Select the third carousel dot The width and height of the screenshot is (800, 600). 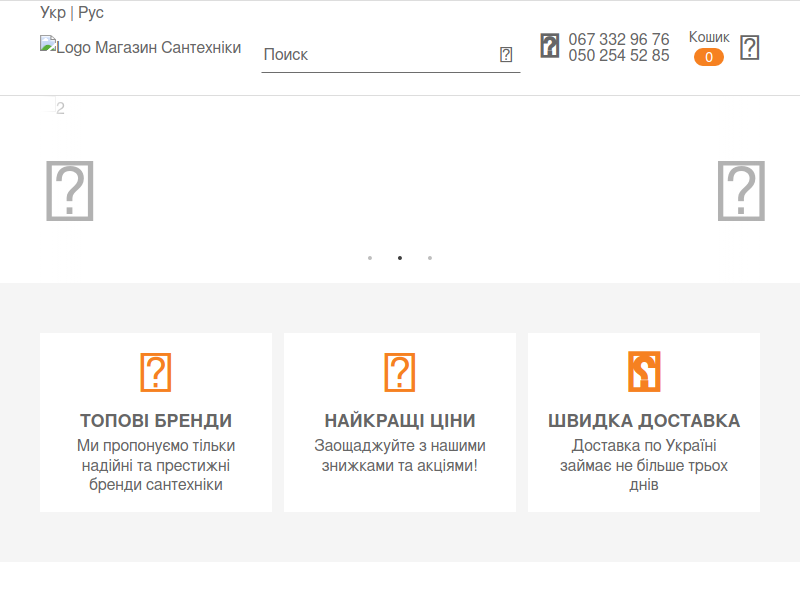pyautogui.click(x=430, y=258)
